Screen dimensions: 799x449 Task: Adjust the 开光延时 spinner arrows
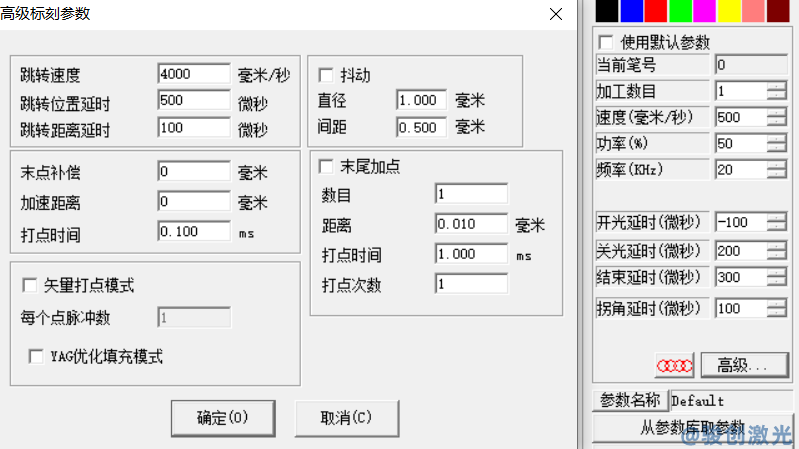tap(777, 222)
